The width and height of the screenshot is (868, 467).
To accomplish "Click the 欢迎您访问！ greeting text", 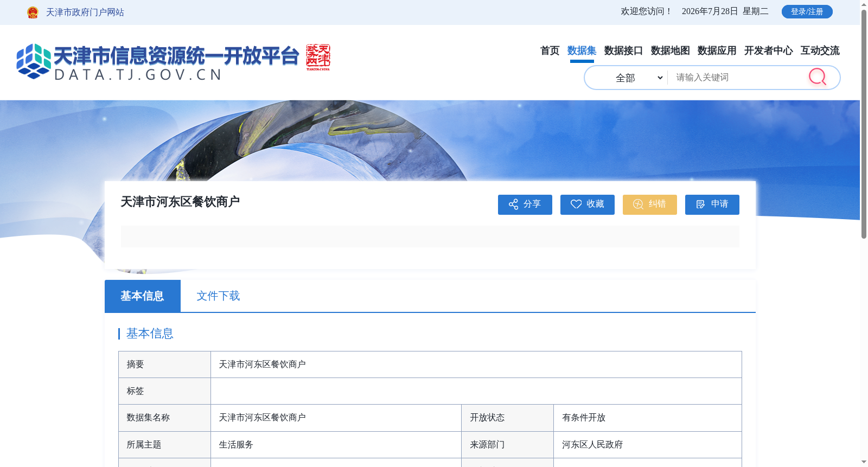I will point(647,11).
